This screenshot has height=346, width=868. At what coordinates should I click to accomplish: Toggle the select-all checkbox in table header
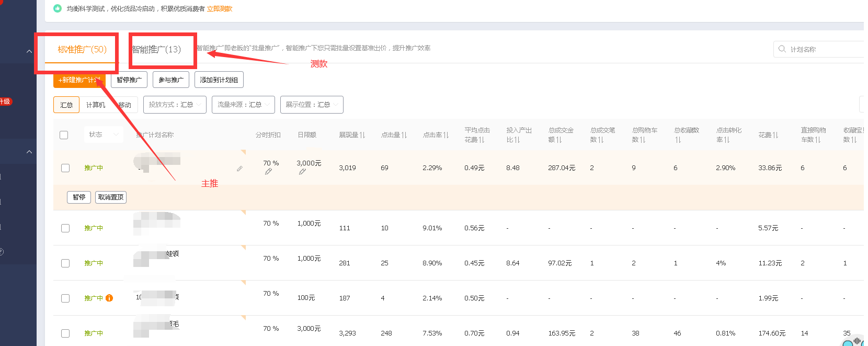pos(64,135)
